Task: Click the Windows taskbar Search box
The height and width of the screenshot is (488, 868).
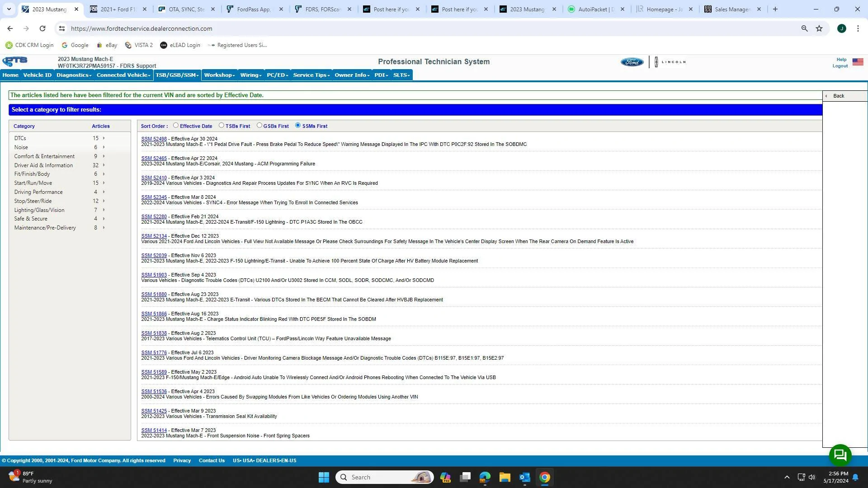Action: [384, 477]
